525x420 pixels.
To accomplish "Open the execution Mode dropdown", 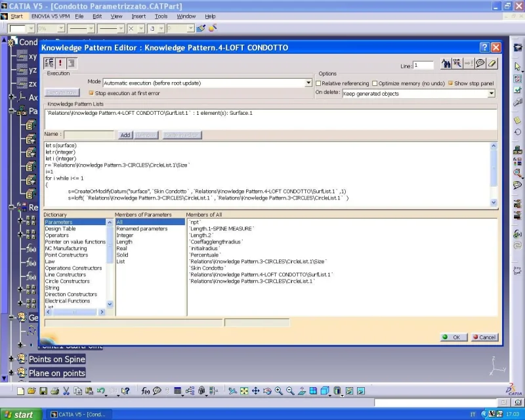I will [308, 83].
